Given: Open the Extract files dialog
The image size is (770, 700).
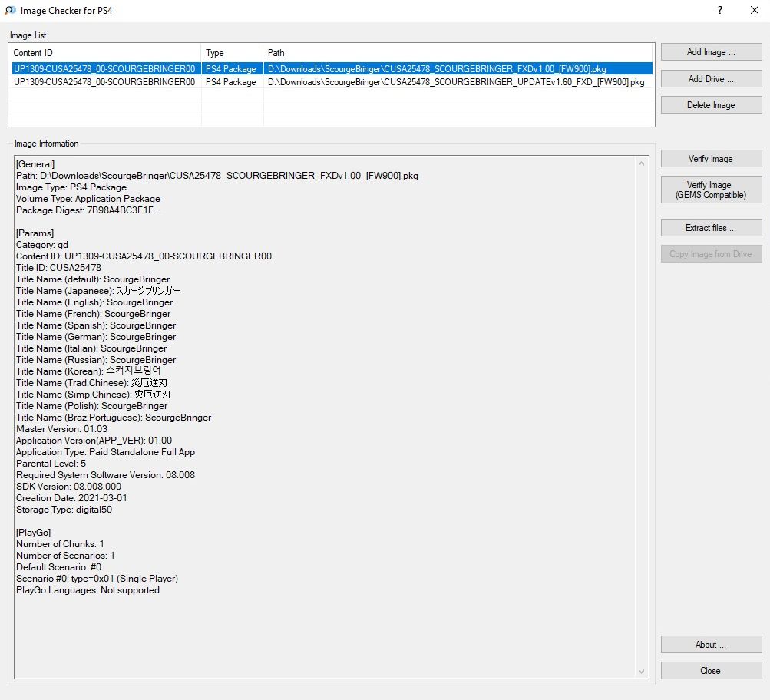Looking at the screenshot, I should pos(711,228).
